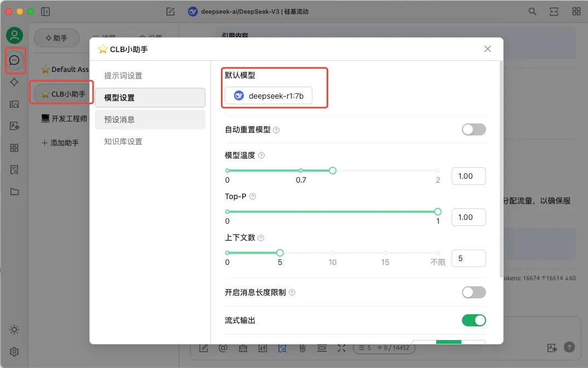Open the translate sidebar icon
Viewport: 588px width, 368px height.
[14, 126]
